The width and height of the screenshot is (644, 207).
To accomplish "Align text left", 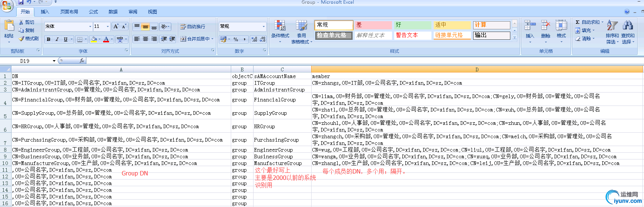I will pyautogui.click(x=137, y=39).
